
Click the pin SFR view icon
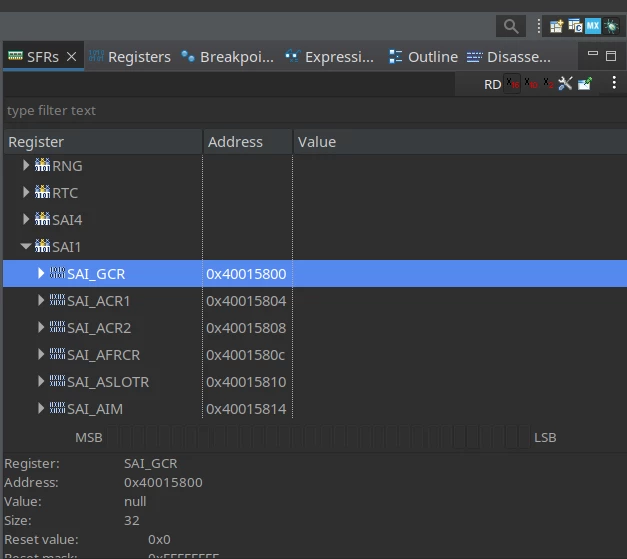tap(585, 84)
